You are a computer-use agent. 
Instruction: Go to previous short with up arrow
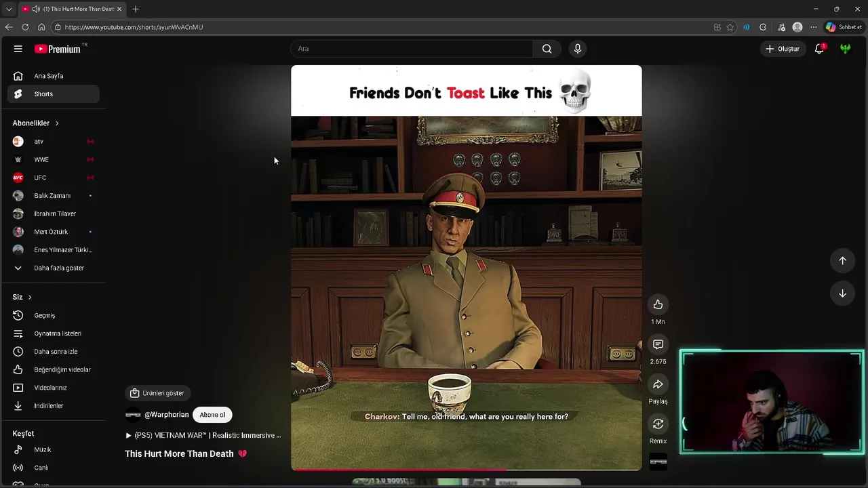tap(842, 260)
